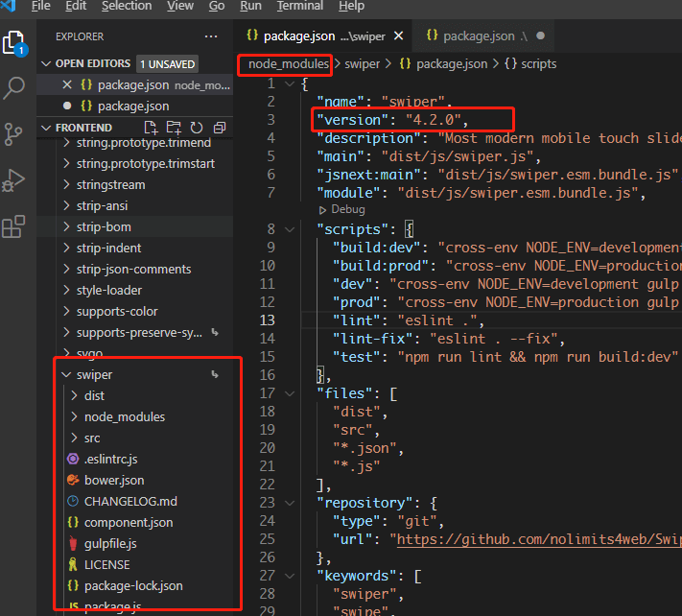This screenshot has height=616, width=682.
Task: Expand node_modules folder inside swiper
Action: [75, 416]
